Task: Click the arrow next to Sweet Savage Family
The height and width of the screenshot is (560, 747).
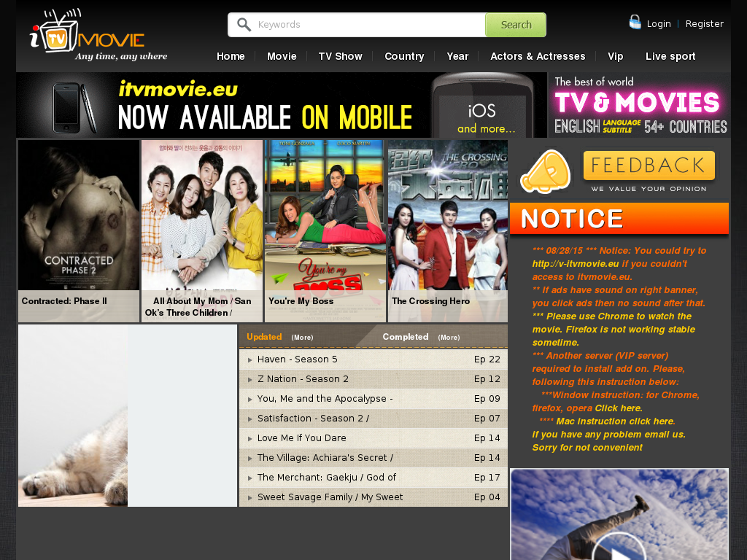Action: (249, 497)
